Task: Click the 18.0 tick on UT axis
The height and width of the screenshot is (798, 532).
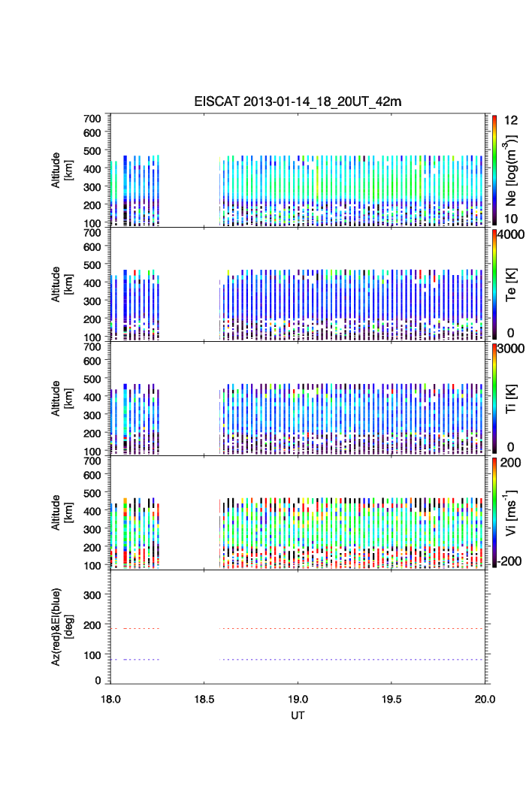Action: click(110, 700)
